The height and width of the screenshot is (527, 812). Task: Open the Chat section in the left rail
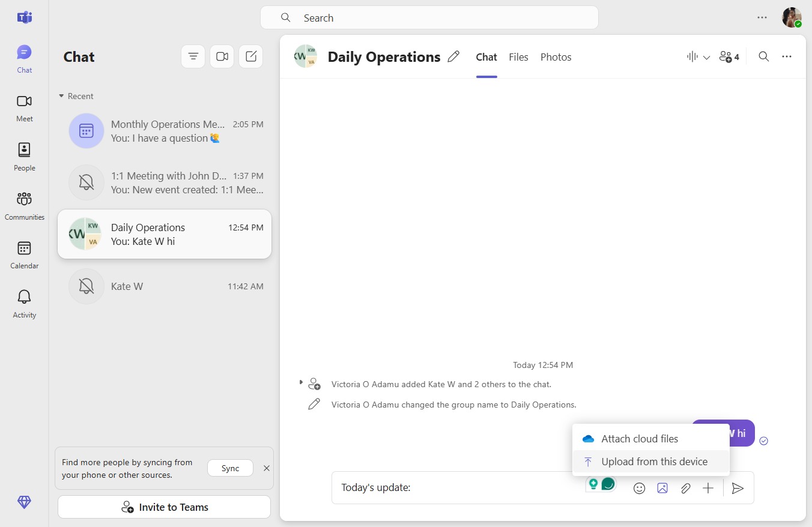pos(24,59)
